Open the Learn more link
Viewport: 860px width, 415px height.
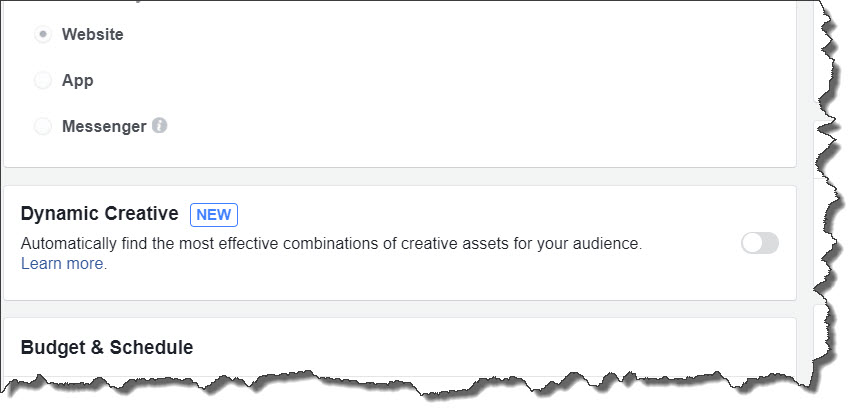63,264
